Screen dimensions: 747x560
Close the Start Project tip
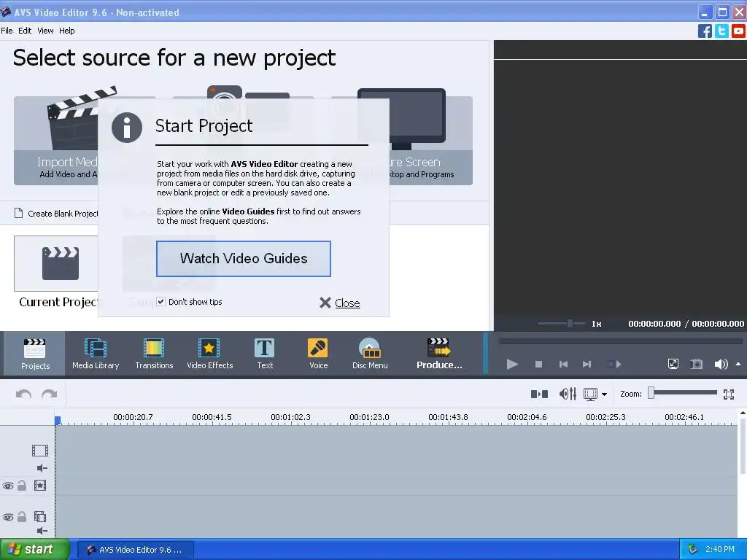tap(340, 303)
